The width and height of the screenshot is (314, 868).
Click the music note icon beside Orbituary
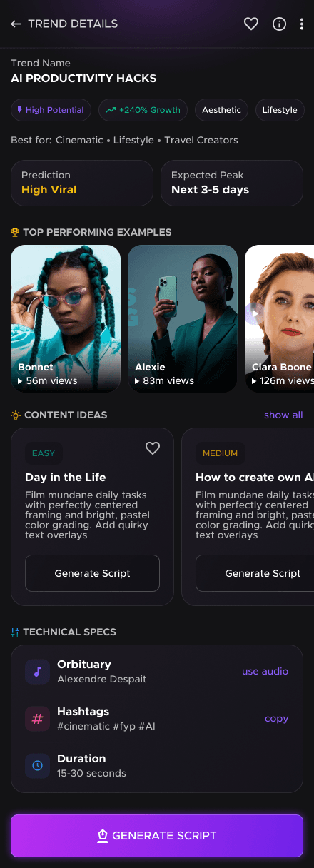(37, 672)
